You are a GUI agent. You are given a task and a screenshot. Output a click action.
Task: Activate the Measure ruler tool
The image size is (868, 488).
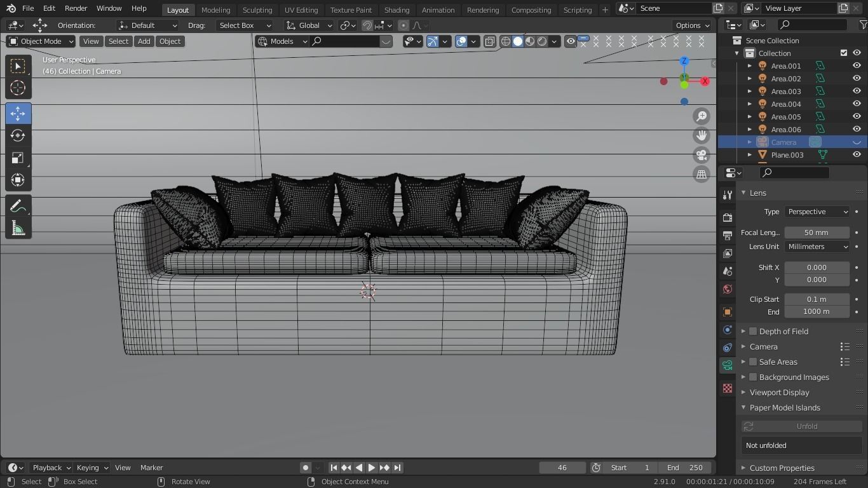18,229
